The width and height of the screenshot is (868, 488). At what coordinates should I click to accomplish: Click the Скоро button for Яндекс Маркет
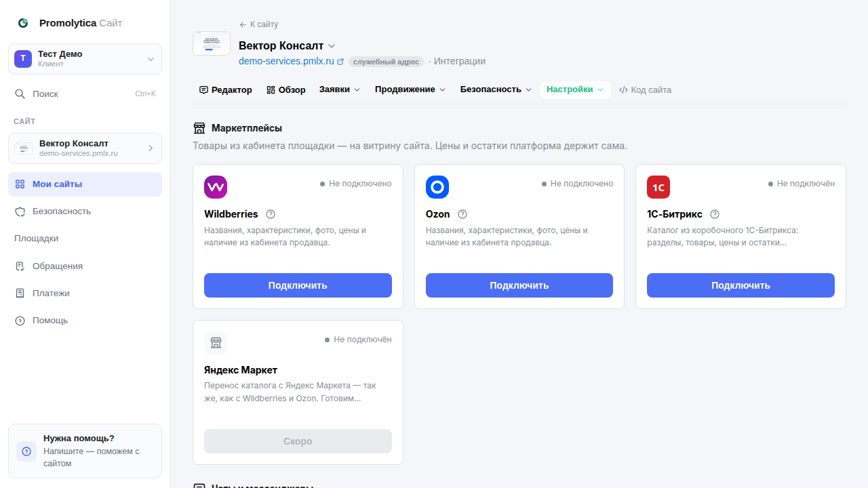point(298,441)
